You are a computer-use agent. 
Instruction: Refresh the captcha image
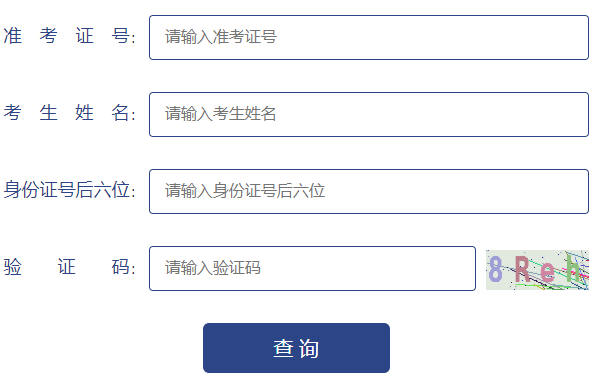(537, 270)
